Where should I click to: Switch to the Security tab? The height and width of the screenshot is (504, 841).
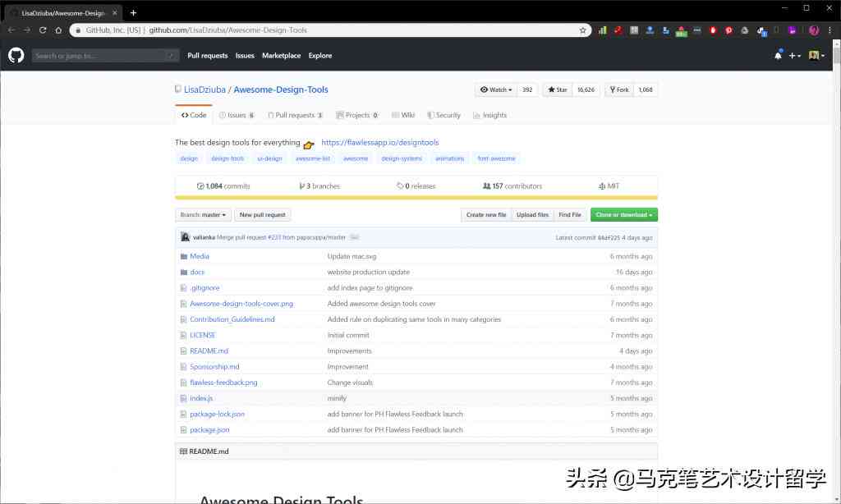[x=443, y=115]
